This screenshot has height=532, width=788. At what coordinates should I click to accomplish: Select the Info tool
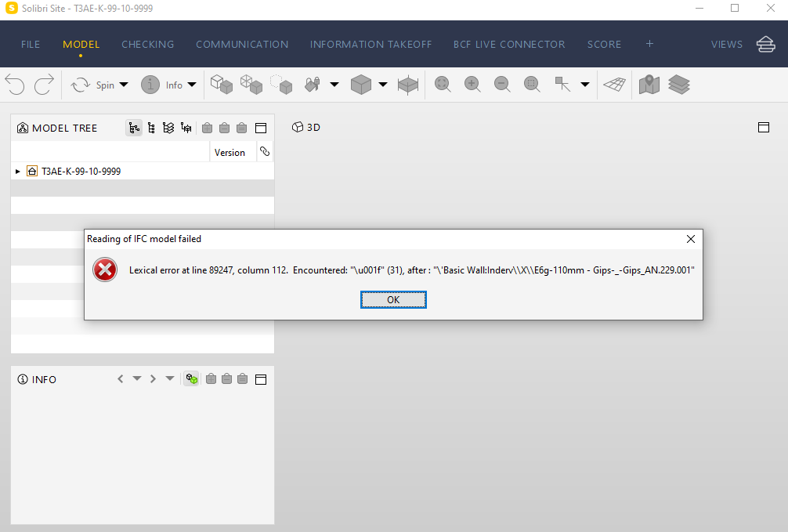[x=161, y=85]
